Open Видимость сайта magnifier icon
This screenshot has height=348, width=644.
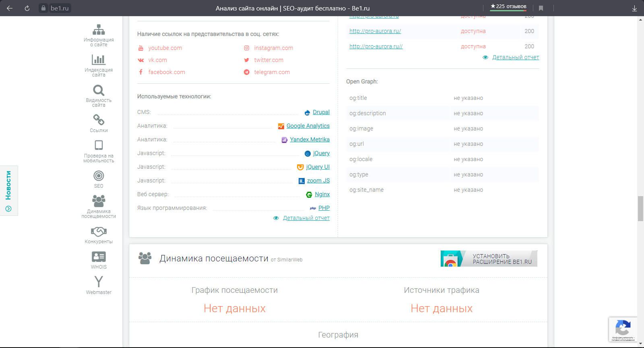[99, 91]
